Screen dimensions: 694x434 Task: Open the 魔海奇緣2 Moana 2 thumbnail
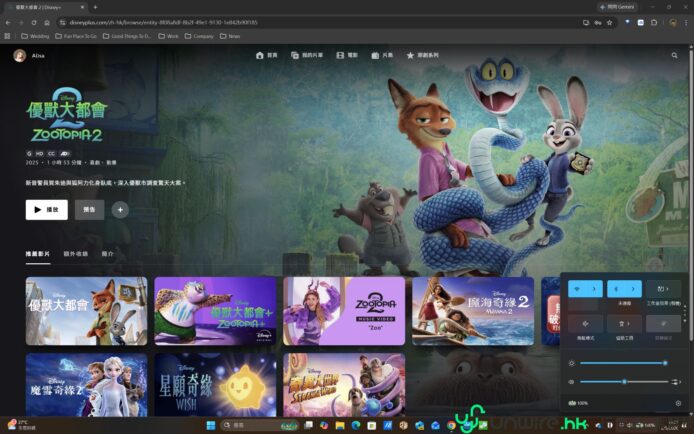click(x=473, y=311)
